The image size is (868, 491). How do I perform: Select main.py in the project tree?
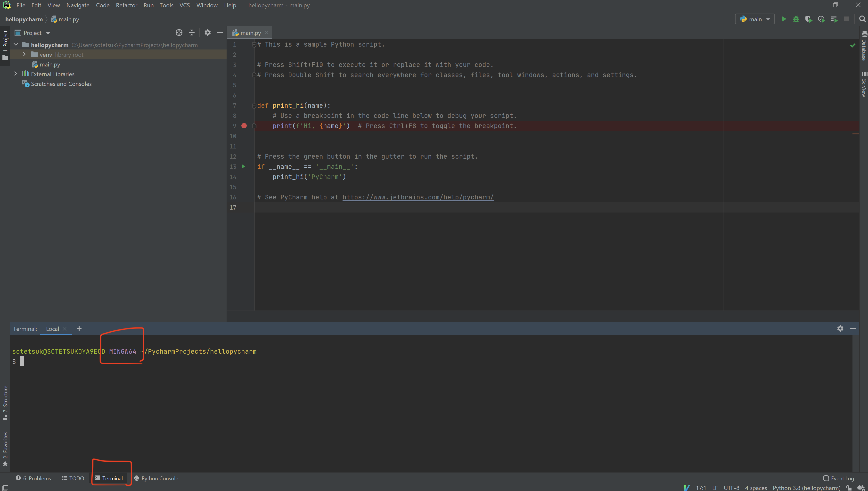point(50,65)
